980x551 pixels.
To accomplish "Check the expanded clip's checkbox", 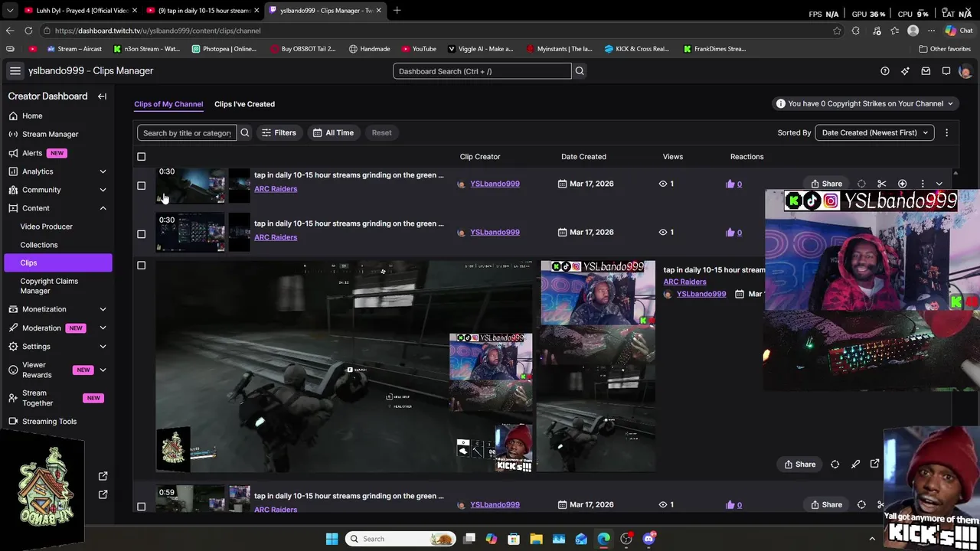I will 141,265.
